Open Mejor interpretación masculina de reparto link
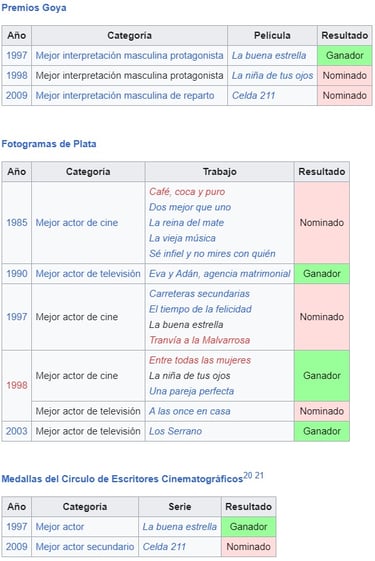Screen dimensions: 375x561 point(125,96)
